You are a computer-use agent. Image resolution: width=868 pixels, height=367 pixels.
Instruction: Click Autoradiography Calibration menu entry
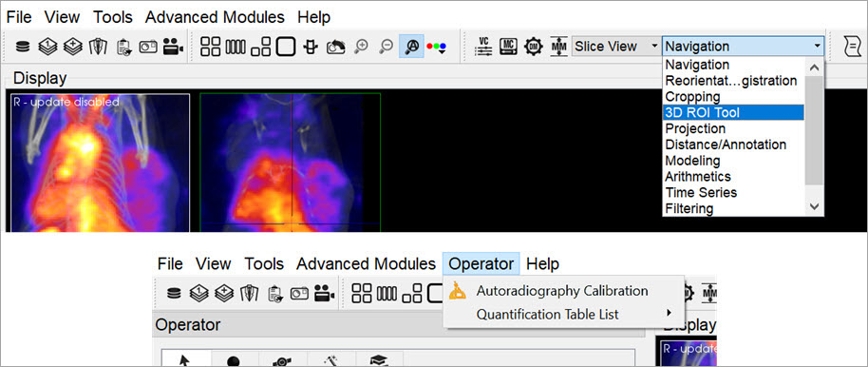(562, 291)
